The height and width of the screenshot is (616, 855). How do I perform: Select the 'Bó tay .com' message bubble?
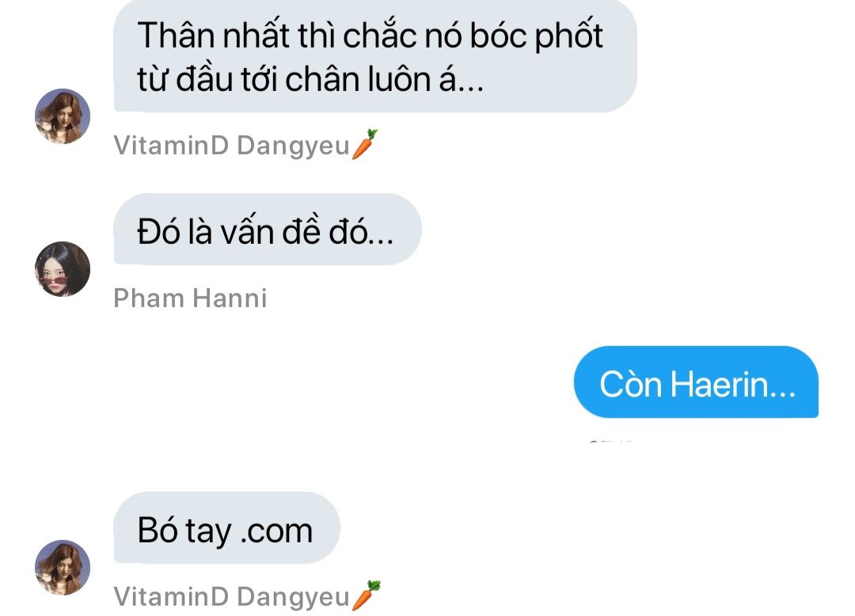[226, 527]
